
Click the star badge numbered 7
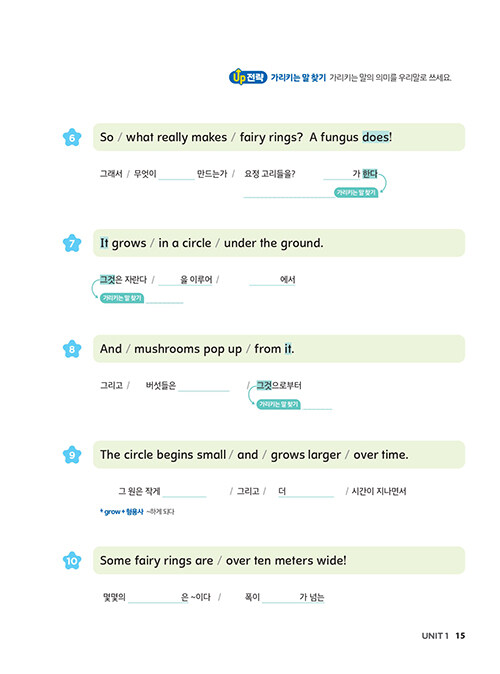72,243
